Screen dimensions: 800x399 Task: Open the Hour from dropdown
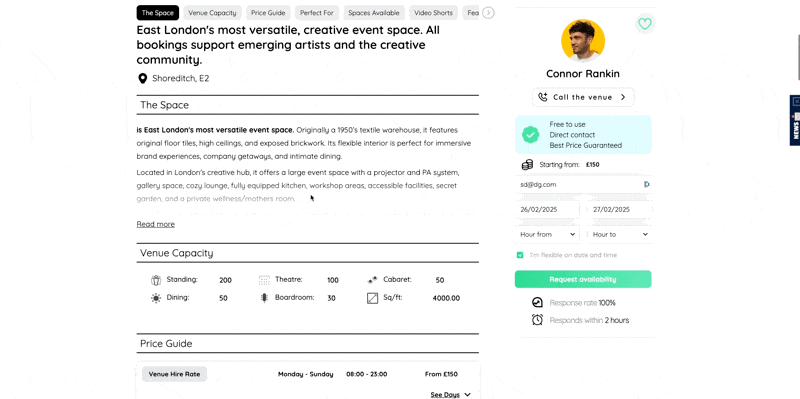click(x=547, y=234)
